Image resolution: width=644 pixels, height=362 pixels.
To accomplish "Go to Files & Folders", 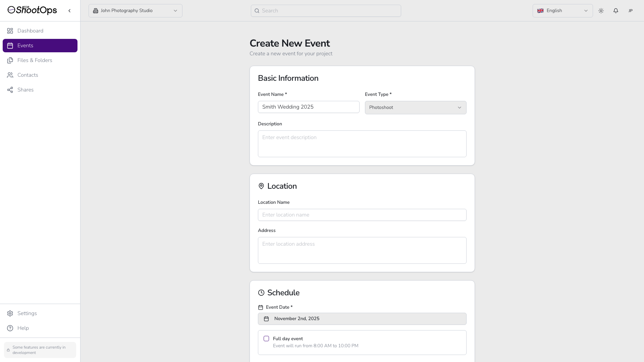I will pyautogui.click(x=35, y=60).
